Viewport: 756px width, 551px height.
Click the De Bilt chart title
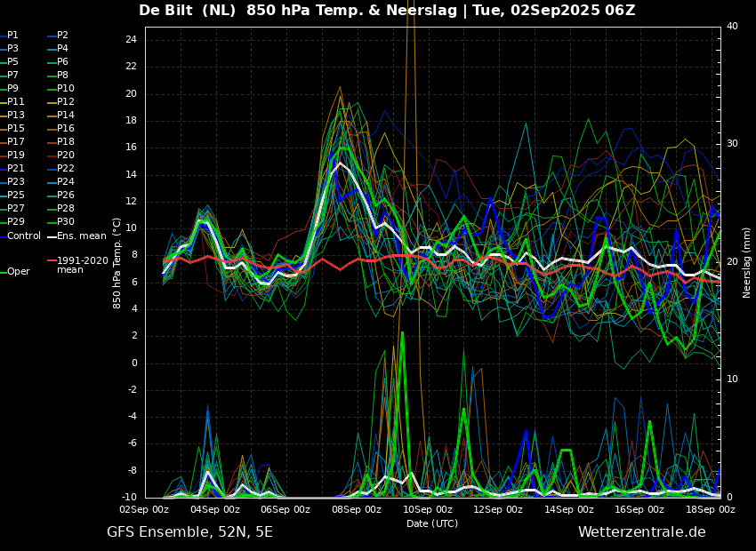[387, 11]
